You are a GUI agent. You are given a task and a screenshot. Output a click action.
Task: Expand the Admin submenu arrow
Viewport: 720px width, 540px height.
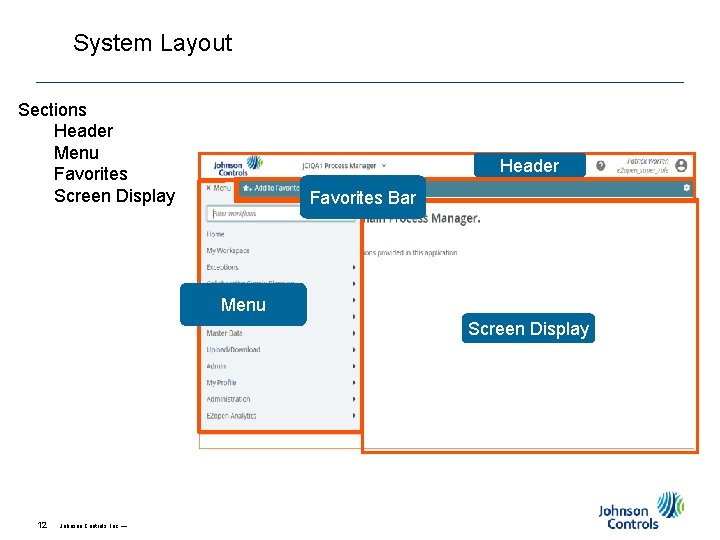click(354, 366)
